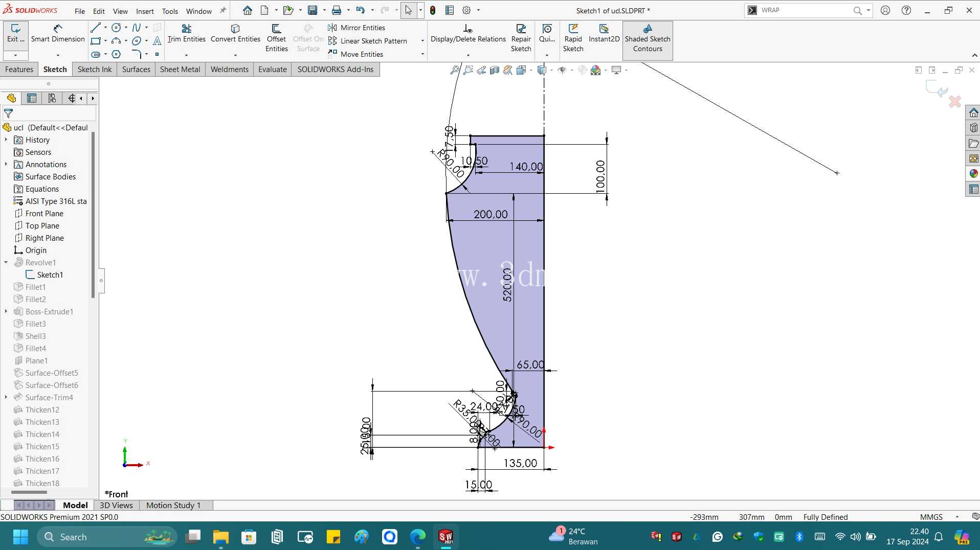Screen dimensions: 980x550
Task: Open the Motion Study 1 tab
Action: click(x=173, y=505)
